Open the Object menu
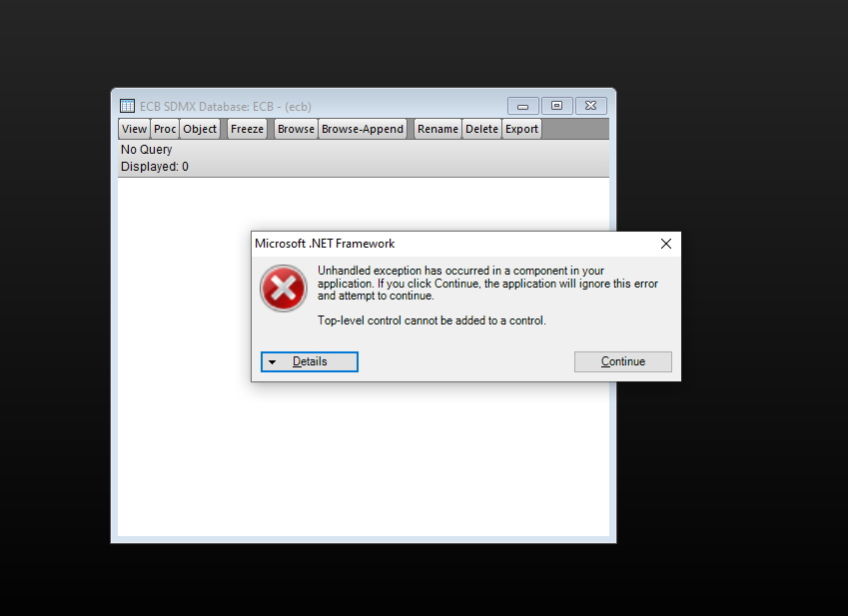This screenshot has width=848, height=616. (200, 129)
